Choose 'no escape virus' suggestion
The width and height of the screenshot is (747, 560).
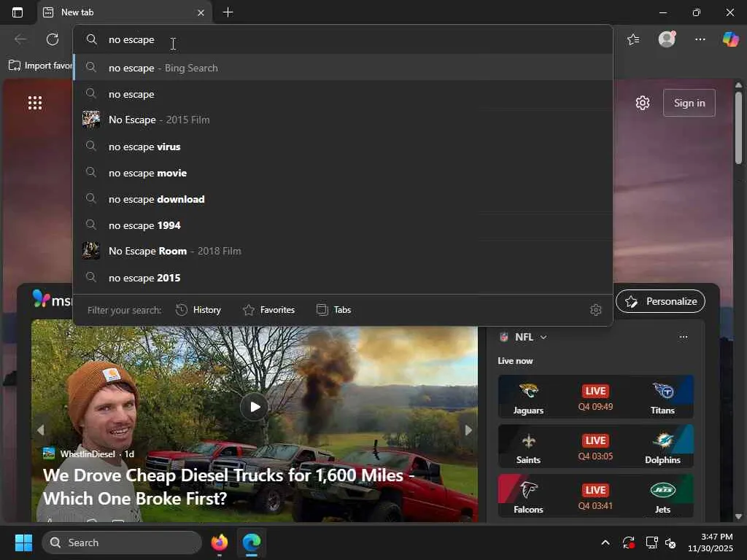point(343,147)
